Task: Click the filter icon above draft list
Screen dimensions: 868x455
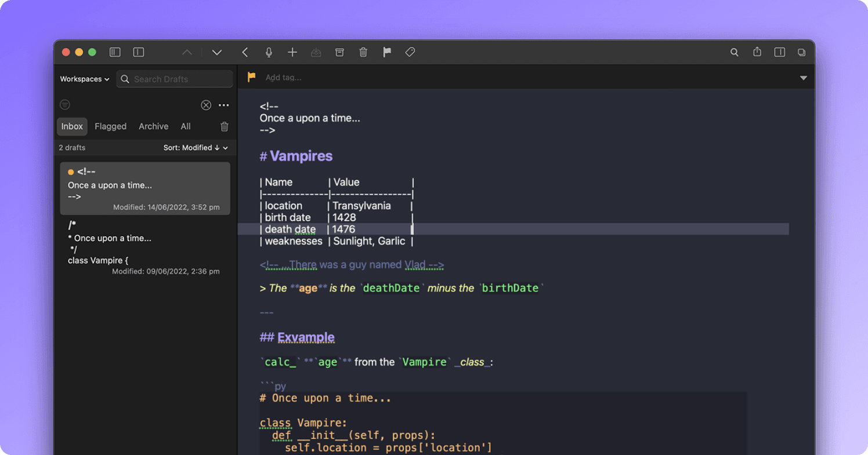Action: click(65, 105)
